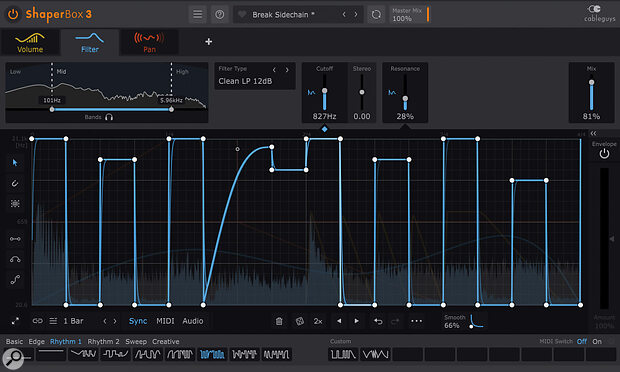This screenshot has width=620, height=372.
Task: Open the Break Sidechain preset browser
Action: (284, 15)
